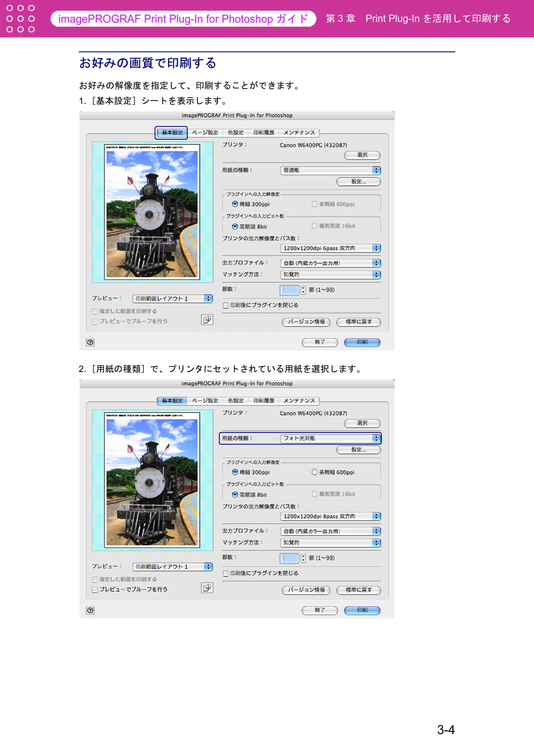Click the help icon in the first dialog
This screenshot has height=756, width=534.
click(90, 342)
